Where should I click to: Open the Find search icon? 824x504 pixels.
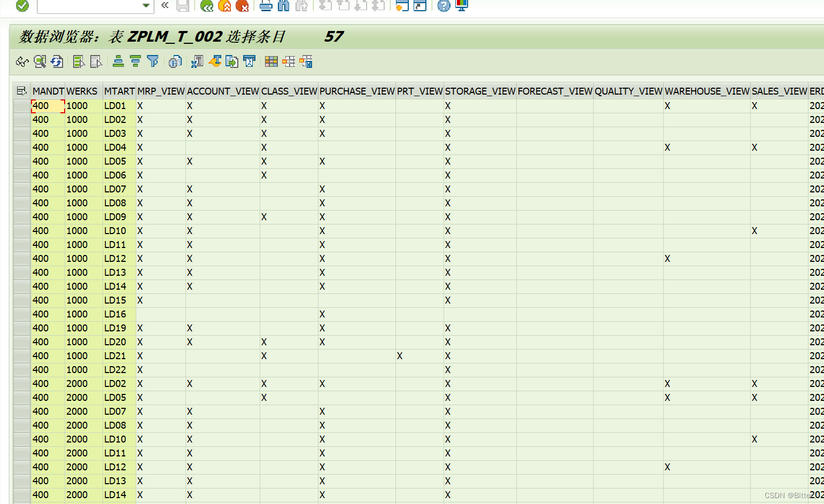coord(283,6)
